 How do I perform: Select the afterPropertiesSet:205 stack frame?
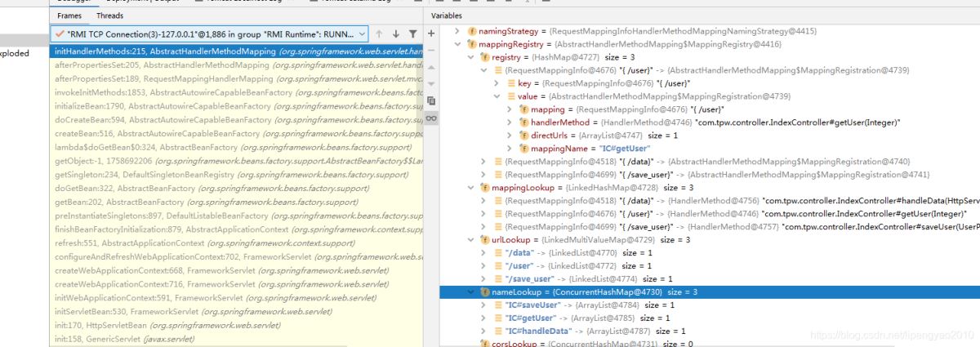(x=163, y=65)
